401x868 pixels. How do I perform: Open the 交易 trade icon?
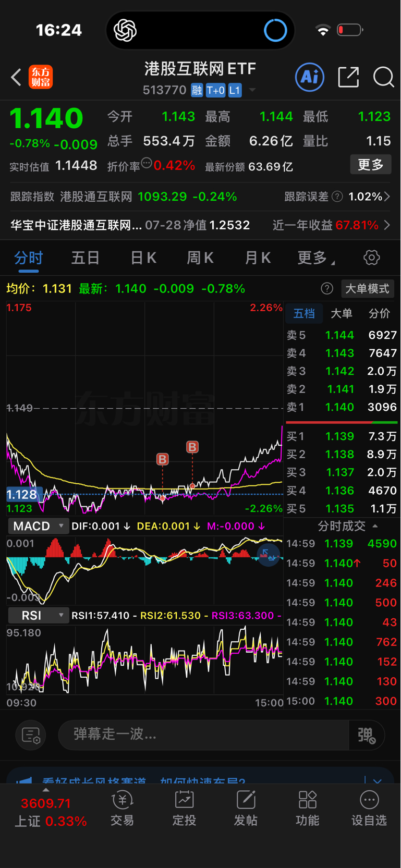click(123, 809)
